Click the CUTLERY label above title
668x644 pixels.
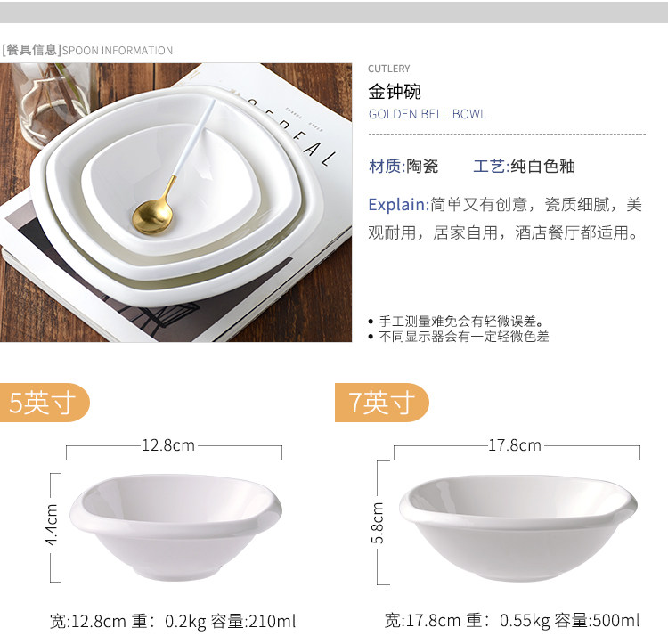[389, 69]
